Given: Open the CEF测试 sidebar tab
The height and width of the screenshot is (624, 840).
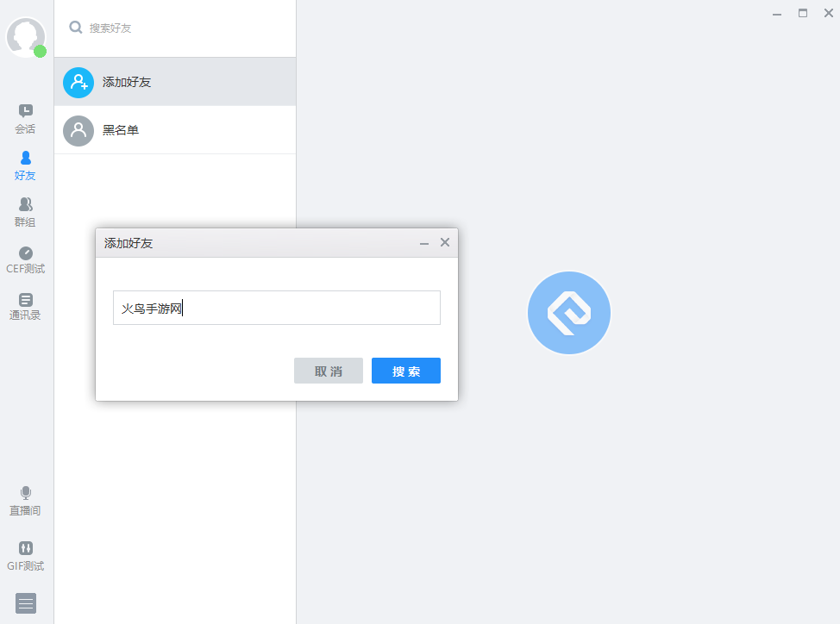Looking at the screenshot, I should pos(25,259).
